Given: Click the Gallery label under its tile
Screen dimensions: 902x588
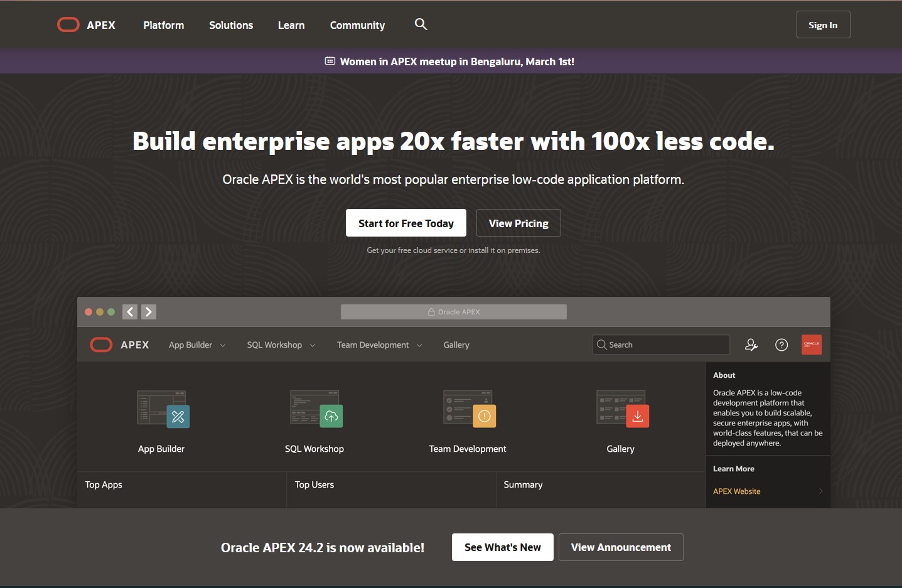Looking at the screenshot, I should tap(621, 449).
